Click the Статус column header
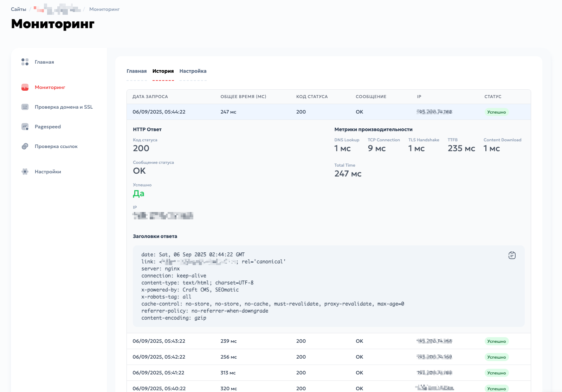The width and height of the screenshot is (562, 392). coord(493,97)
